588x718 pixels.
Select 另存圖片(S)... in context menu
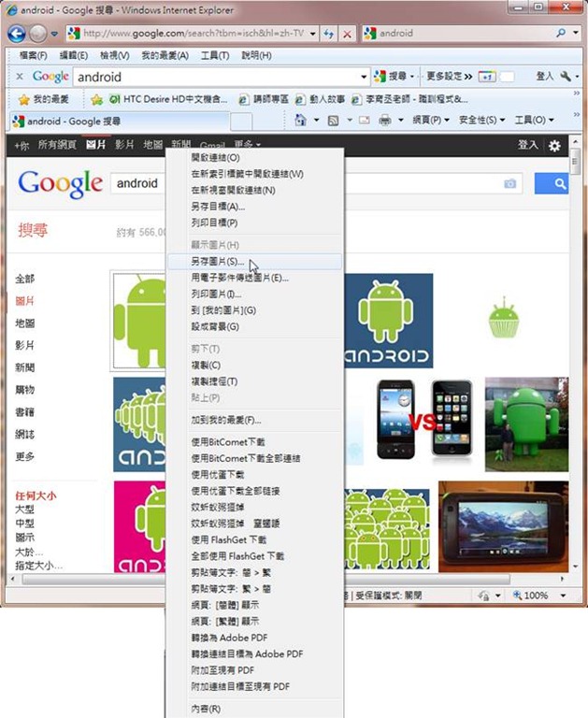click(254, 262)
